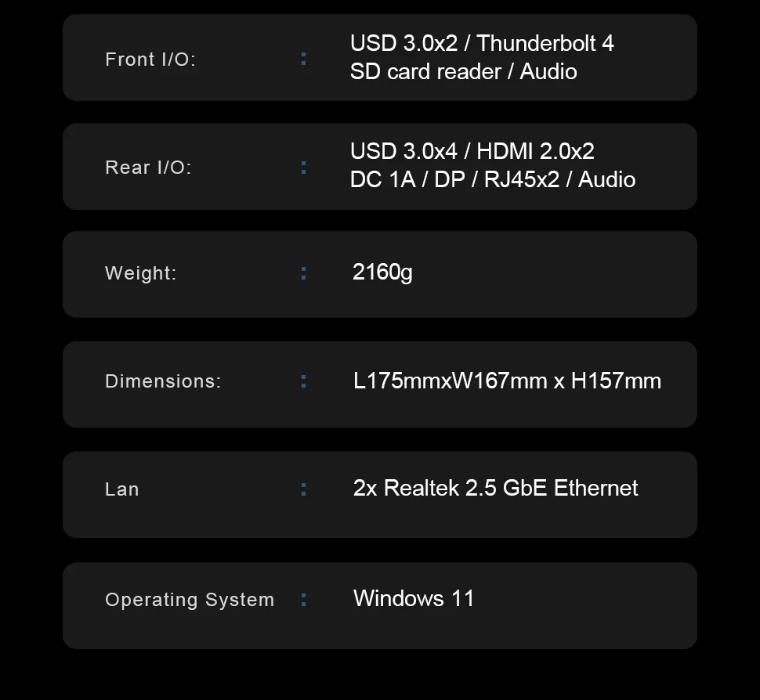
Task: Click the blue colon beside Weight
Action: click(304, 272)
